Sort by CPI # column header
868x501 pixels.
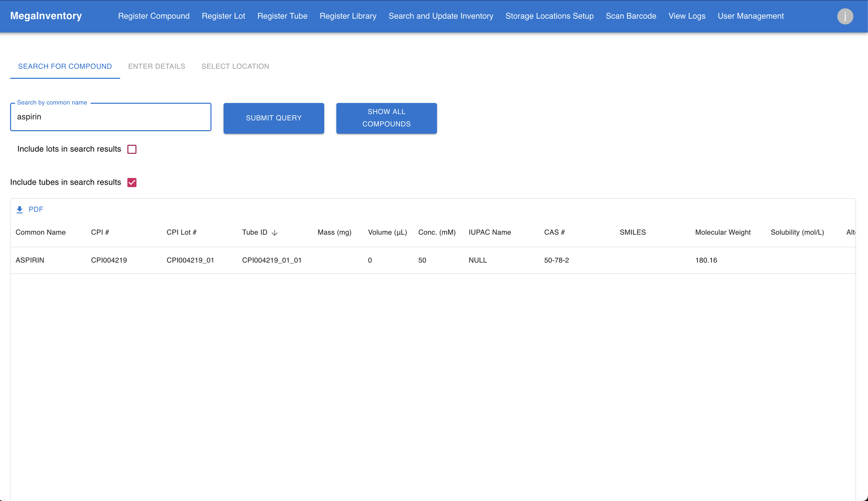tap(100, 232)
